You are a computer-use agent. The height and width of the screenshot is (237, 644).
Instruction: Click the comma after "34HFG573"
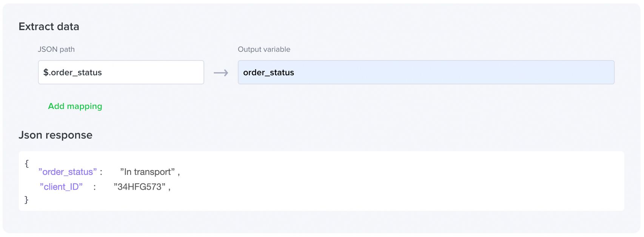pyautogui.click(x=169, y=188)
